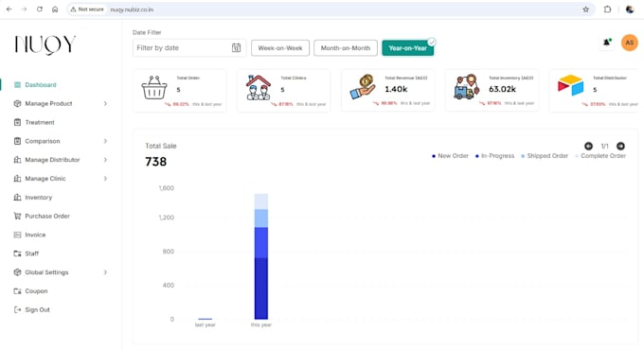This screenshot has height=350, width=644.
Task: Open the Invoice page
Action: click(x=35, y=235)
